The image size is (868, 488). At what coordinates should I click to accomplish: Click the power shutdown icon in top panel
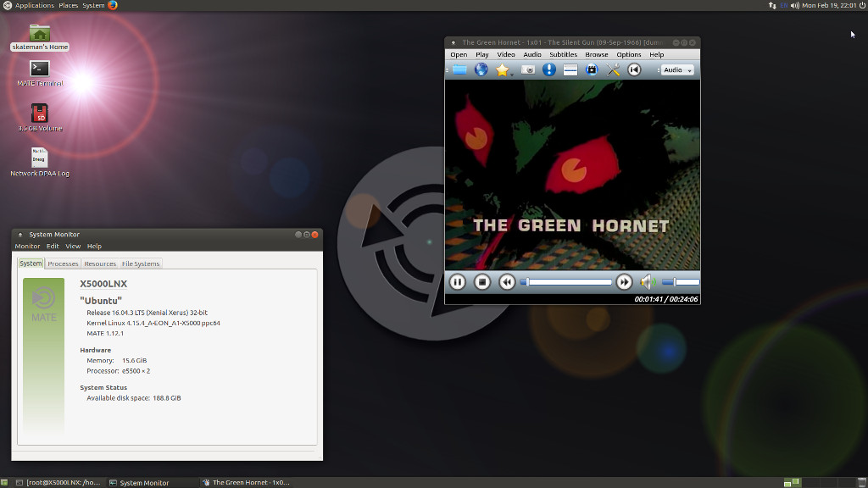862,6
